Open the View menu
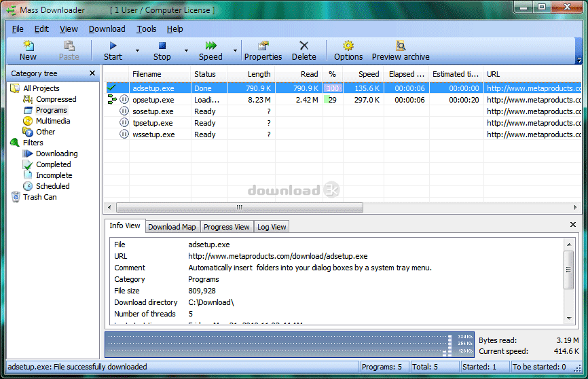Image resolution: width=588 pixels, height=379 pixels. (x=69, y=29)
